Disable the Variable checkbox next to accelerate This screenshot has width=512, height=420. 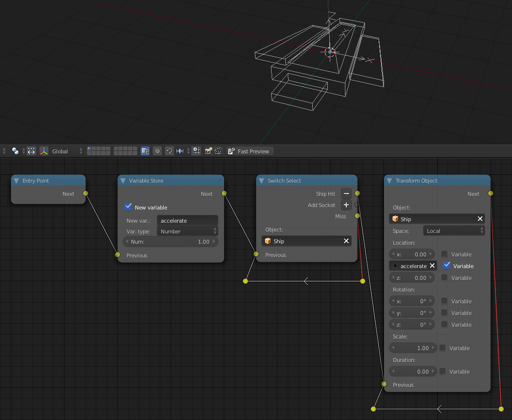[x=447, y=266]
